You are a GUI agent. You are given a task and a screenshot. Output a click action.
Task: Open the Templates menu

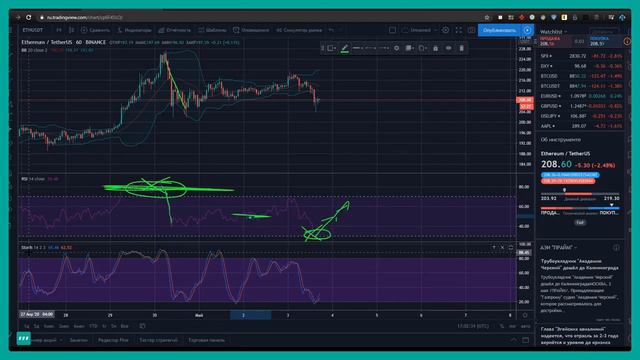click(x=212, y=30)
